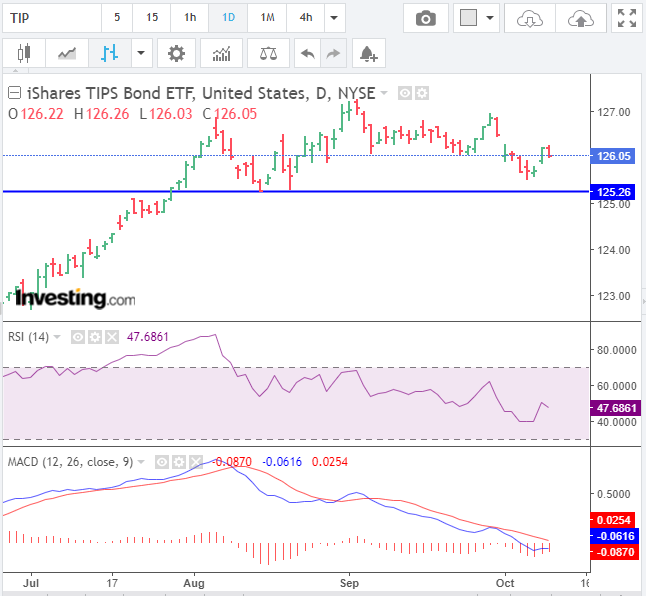This screenshot has width=646, height=596.
Task: Select the 1D interval
Action: [228, 18]
